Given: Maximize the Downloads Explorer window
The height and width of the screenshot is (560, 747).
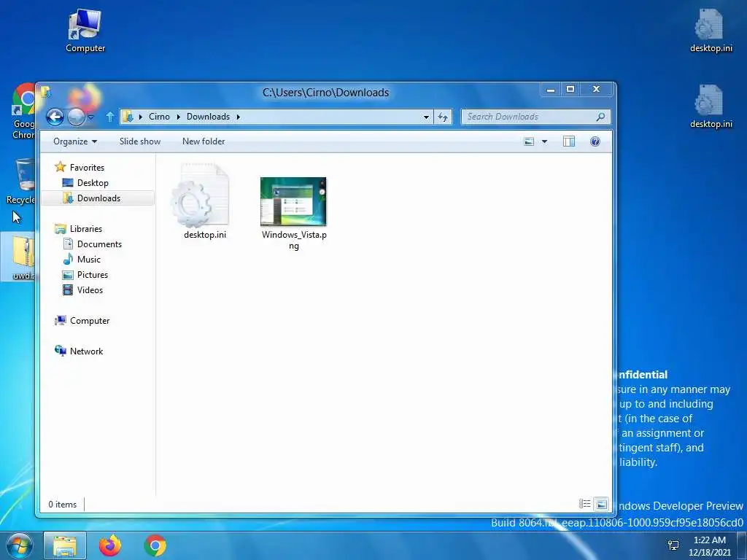Looking at the screenshot, I should 570,90.
